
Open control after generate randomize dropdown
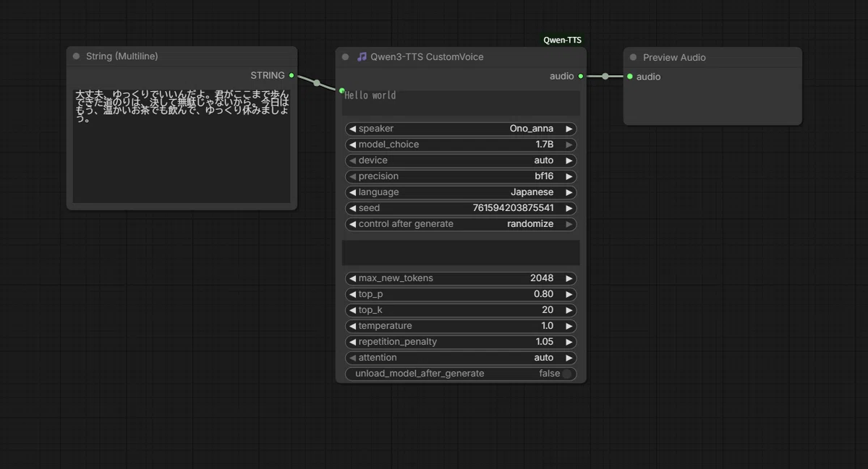click(461, 224)
